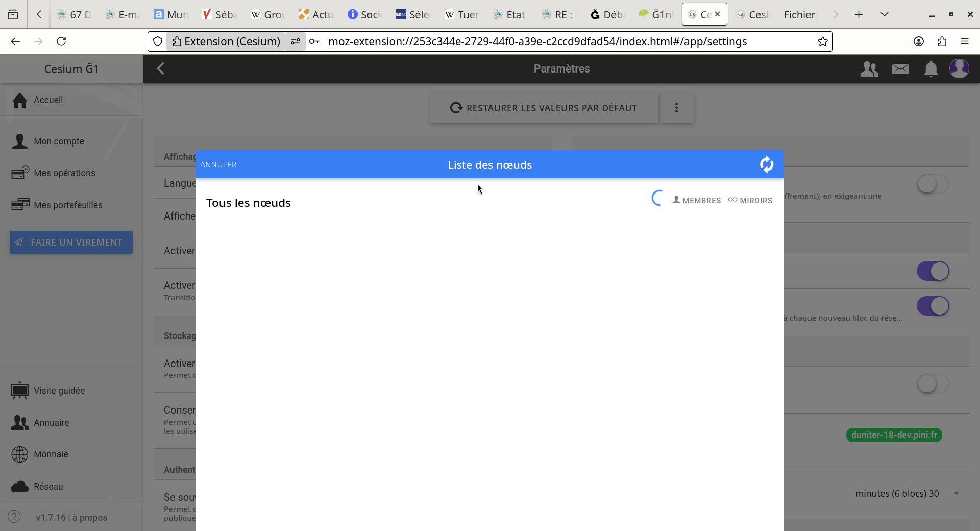Click Annuler to close the dialog
The image size is (980, 531).
point(218,164)
